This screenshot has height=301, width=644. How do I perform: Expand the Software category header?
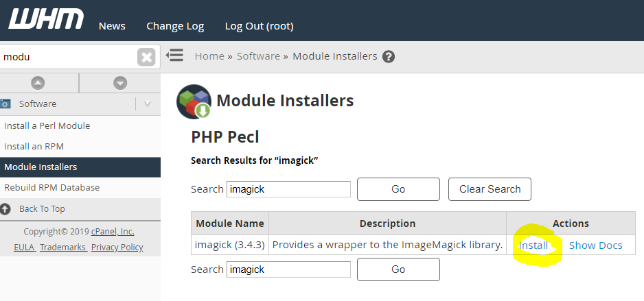coord(38,104)
